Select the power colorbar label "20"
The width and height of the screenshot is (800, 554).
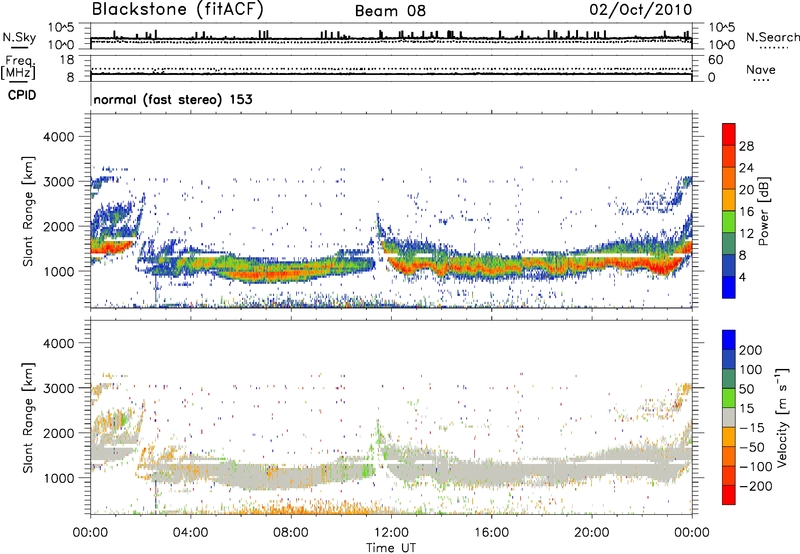pyautogui.click(x=746, y=190)
